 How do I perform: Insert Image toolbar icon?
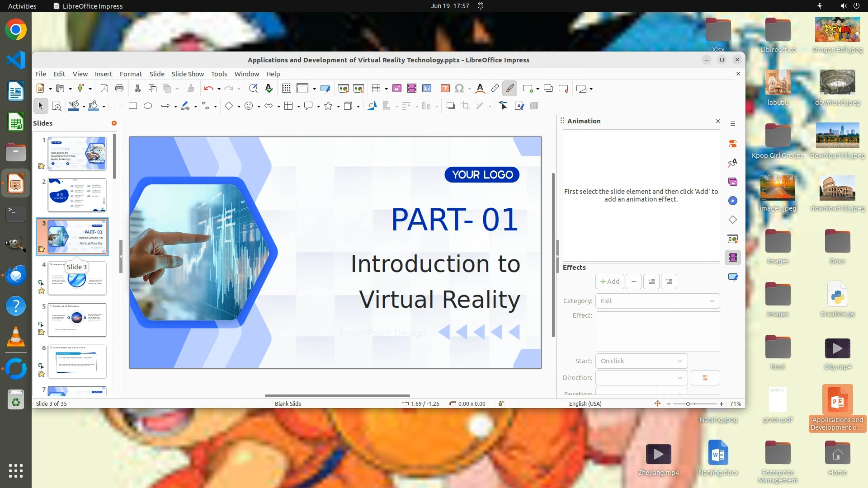pos(396,89)
